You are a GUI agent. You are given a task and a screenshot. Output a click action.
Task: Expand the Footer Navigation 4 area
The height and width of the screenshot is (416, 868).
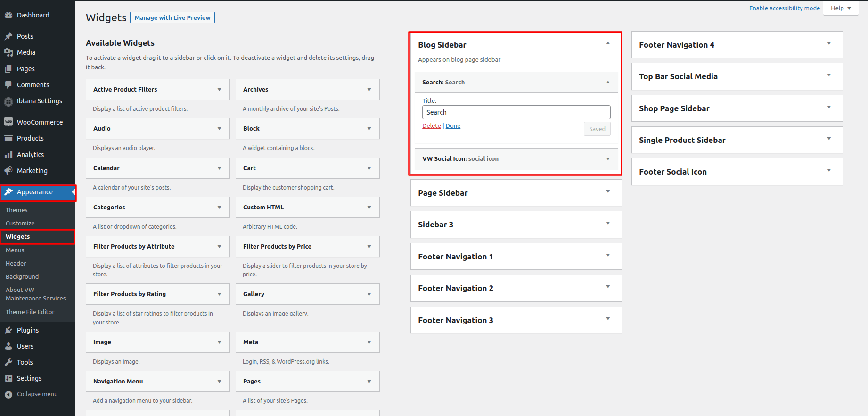pos(829,44)
